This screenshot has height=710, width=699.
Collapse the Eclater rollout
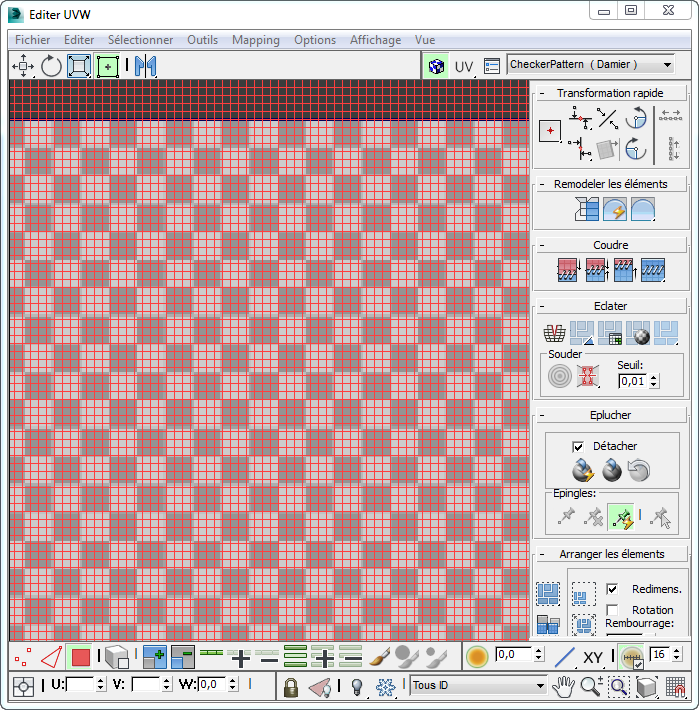tap(612, 306)
